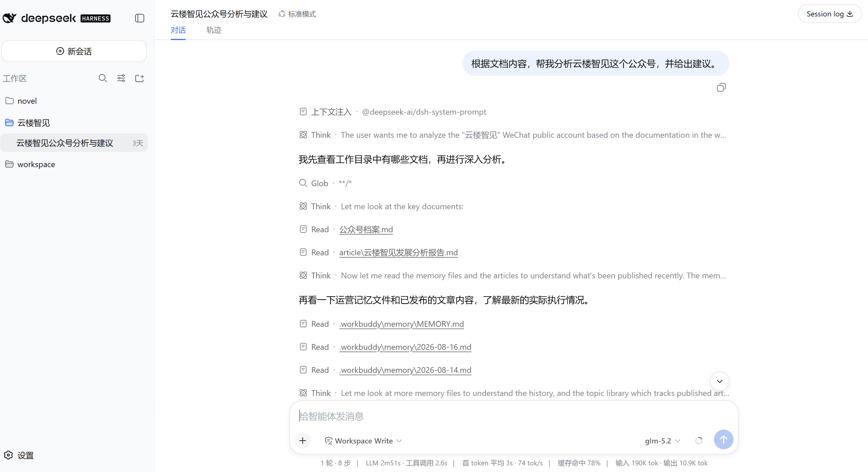The height and width of the screenshot is (472, 868).
Task: Click the loading spinner indicator
Action: pyautogui.click(x=699, y=441)
